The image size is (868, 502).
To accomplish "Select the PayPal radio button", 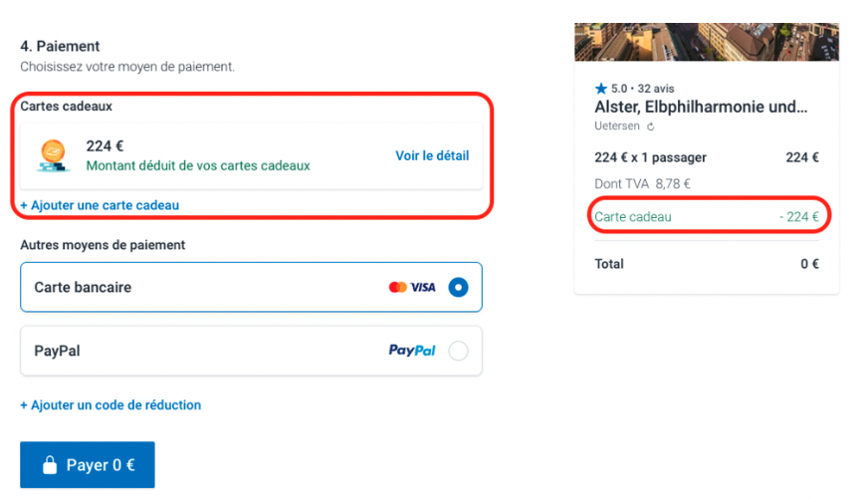I will pos(458,351).
